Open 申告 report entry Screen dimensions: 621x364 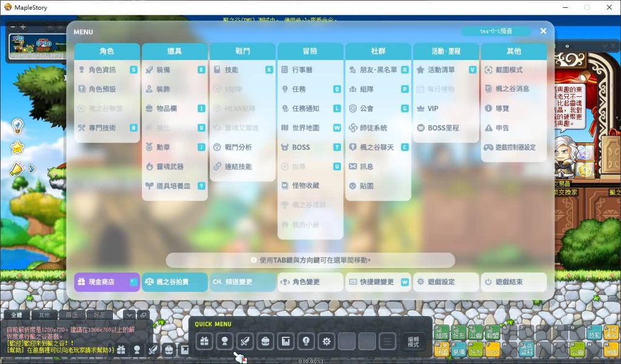pyautogui.click(x=514, y=128)
